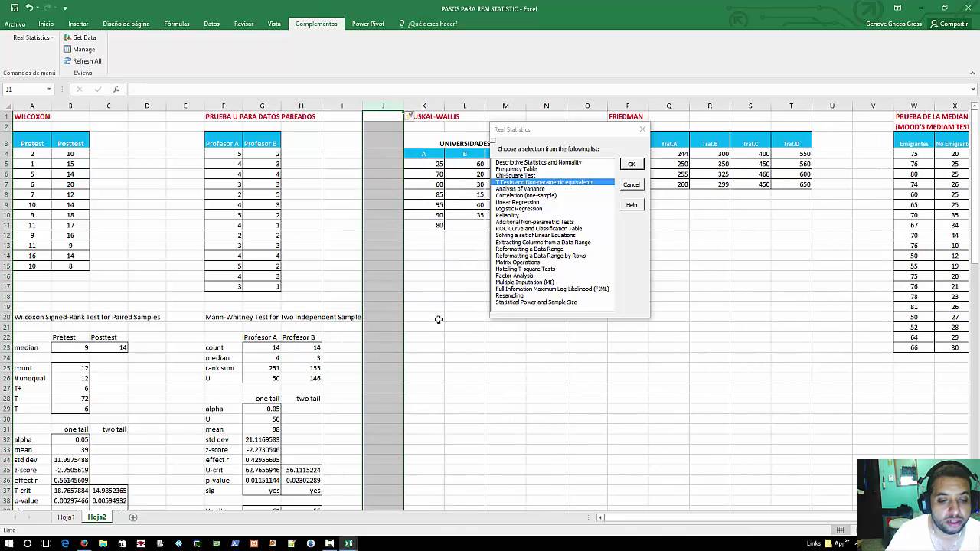Viewport: 980px width, 551px height.
Task: Open the Fórmulas ribbon tab
Action: (176, 24)
